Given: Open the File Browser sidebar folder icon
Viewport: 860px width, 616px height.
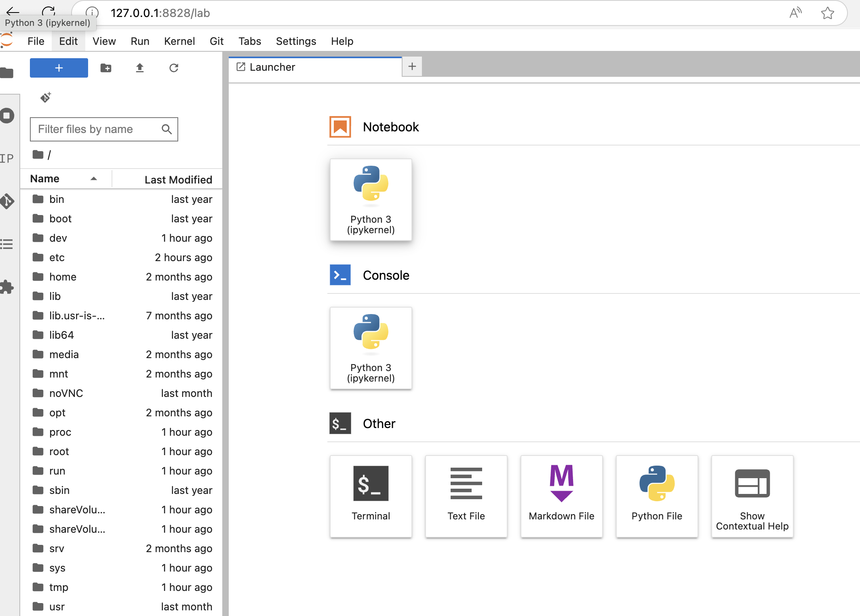Looking at the screenshot, I should 7,73.
